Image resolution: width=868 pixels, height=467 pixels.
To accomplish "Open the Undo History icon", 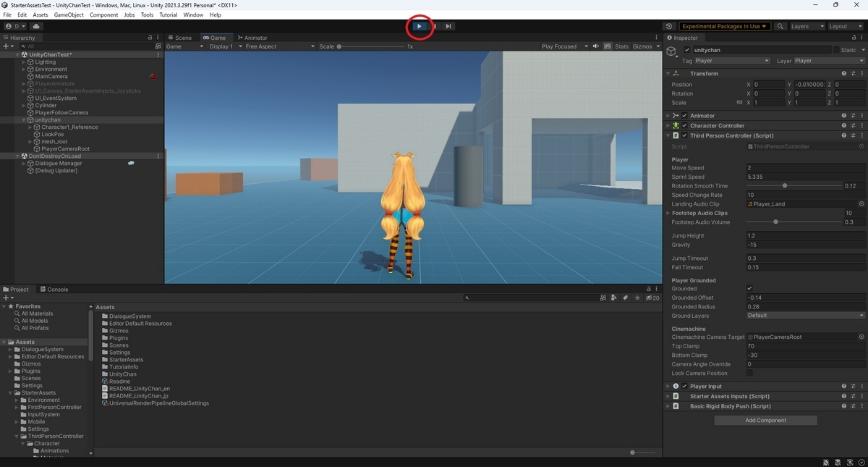I will pos(668,26).
